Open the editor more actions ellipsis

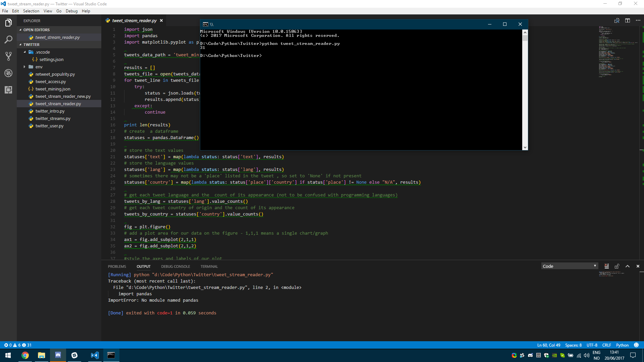pyautogui.click(x=638, y=20)
